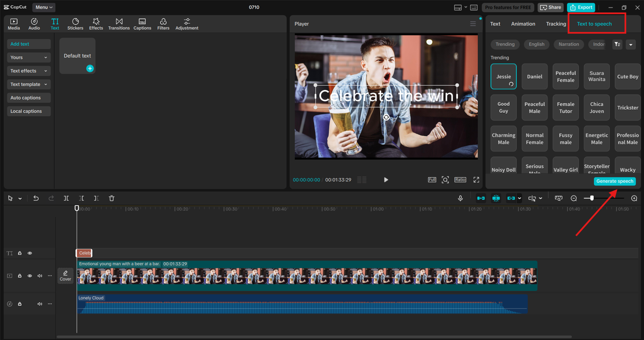Switch to the Tracking tab
Viewport: 644px width, 340px height.
[555, 24]
